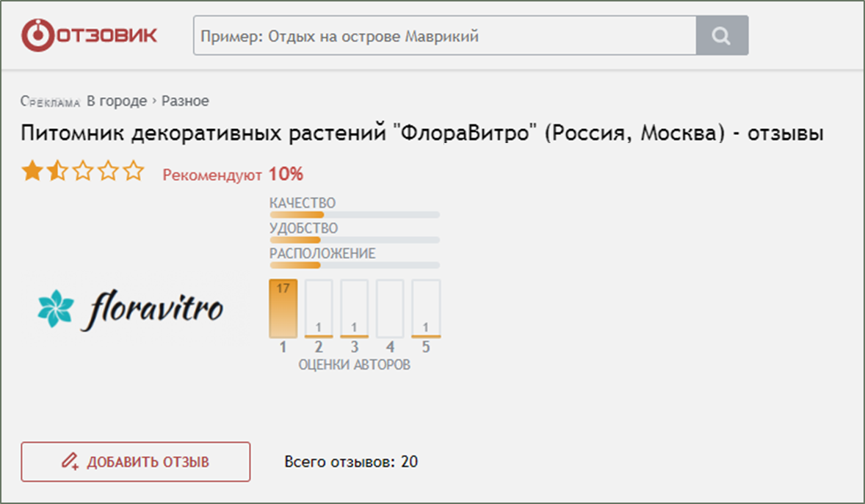865x504 pixels.
Task: Select rating 3 column in histogram
Action: (354, 309)
